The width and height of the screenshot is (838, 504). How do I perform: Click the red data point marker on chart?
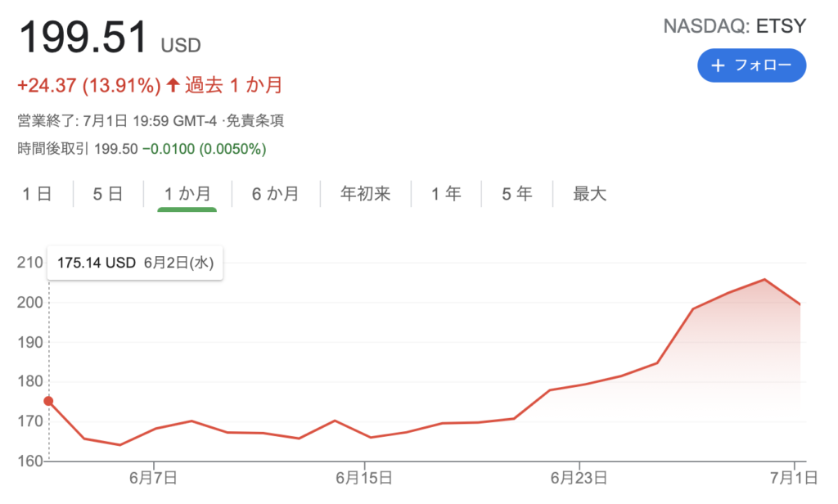coord(49,401)
